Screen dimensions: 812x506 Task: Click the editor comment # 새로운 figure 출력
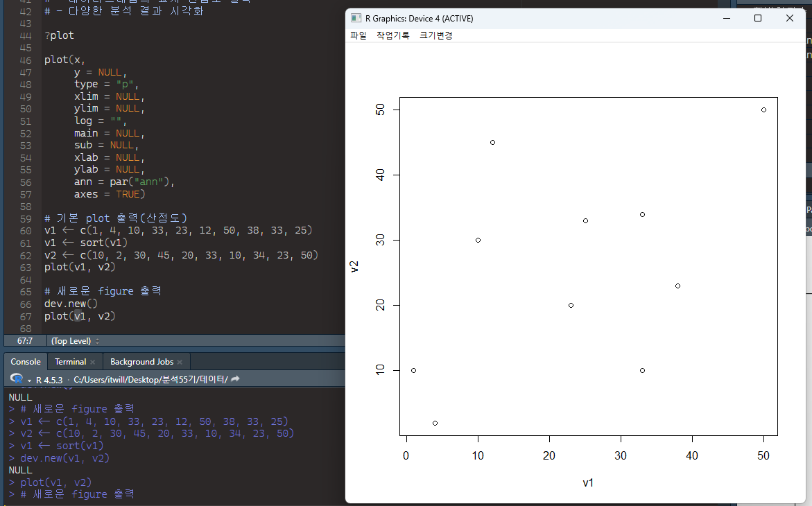click(x=103, y=291)
